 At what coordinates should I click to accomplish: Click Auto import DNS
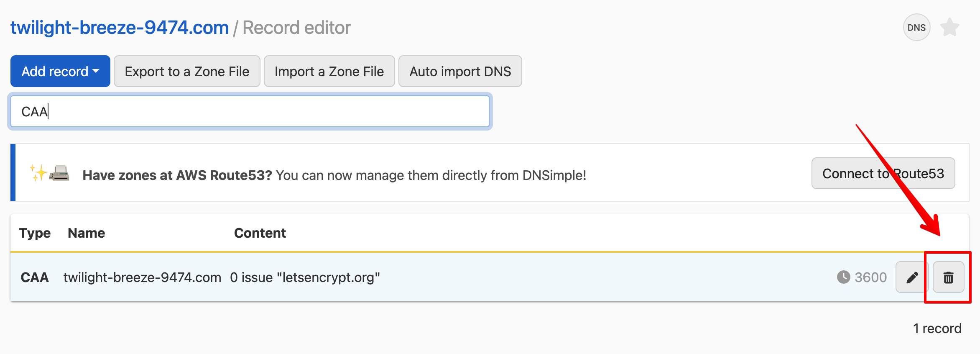pos(460,71)
